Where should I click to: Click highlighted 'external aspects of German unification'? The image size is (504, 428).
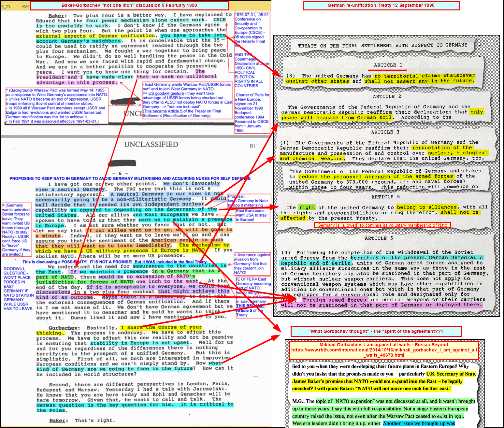click(95, 36)
